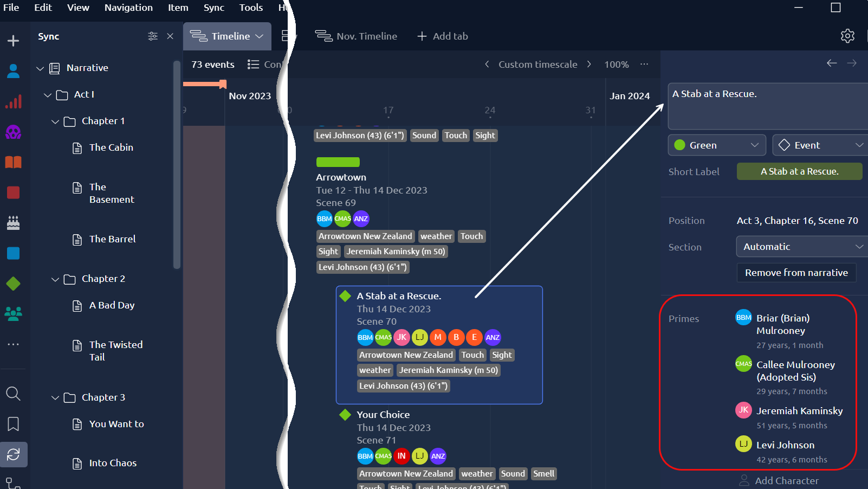Open the Green color dropdown

pos(716,145)
